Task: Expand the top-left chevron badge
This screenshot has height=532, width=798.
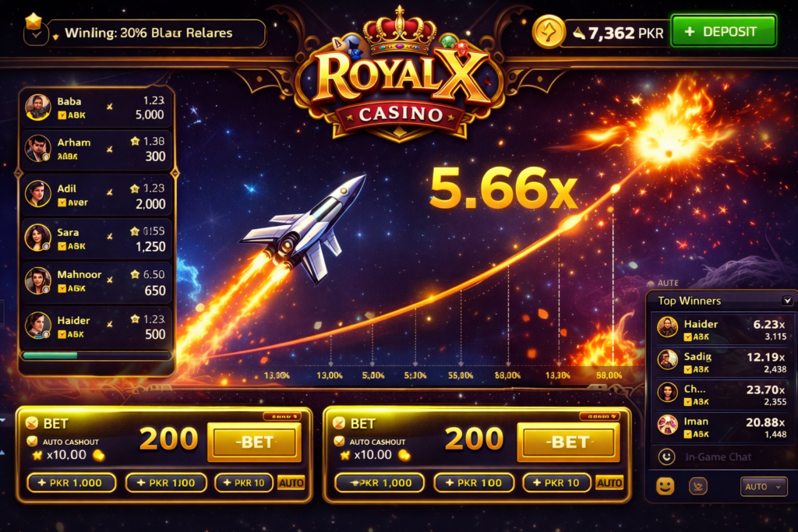Action: tap(36, 34)
